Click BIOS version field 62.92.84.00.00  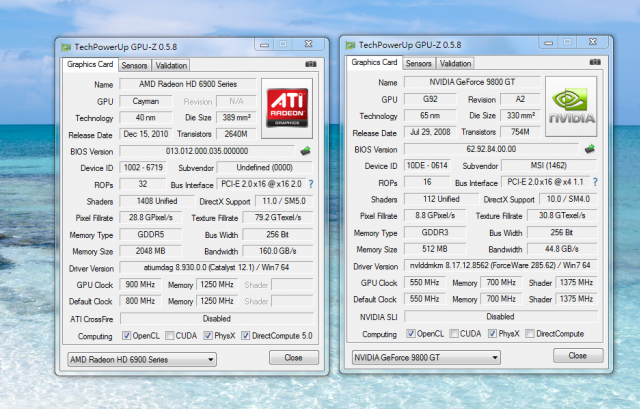coord(491,149)
